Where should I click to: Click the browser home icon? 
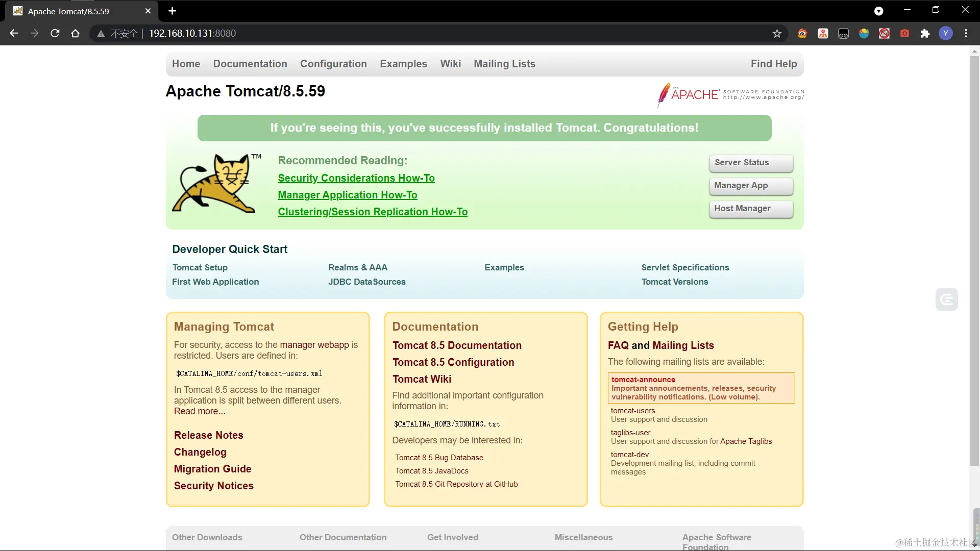(76, 34)
